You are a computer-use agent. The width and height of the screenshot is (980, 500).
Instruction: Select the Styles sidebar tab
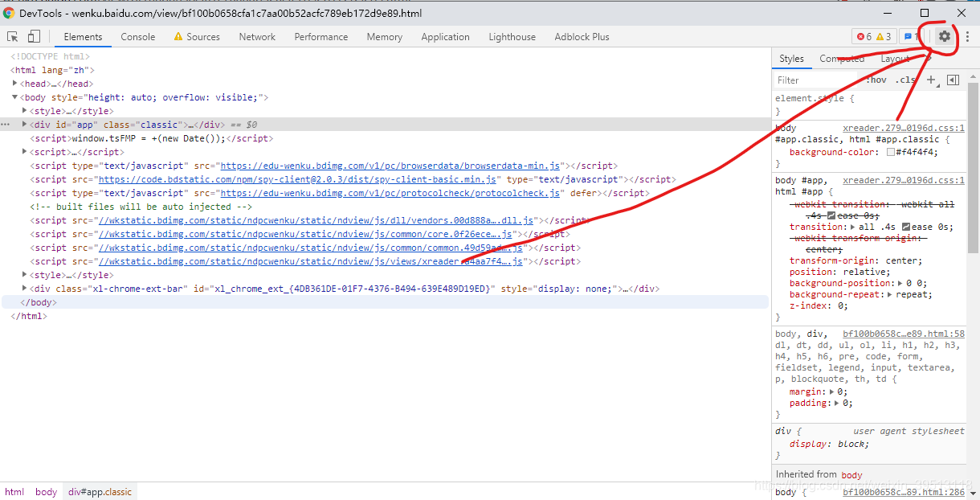(x=791, y=59)
